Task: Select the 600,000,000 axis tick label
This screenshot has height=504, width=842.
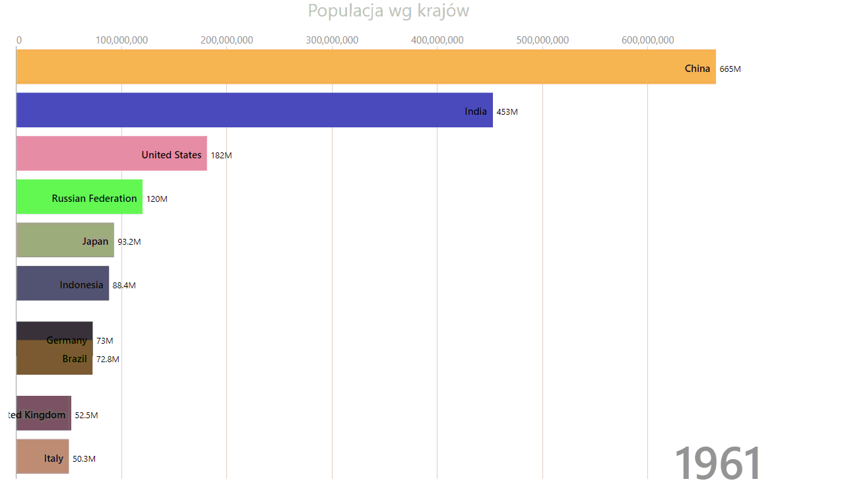Action: pos(647,40)
